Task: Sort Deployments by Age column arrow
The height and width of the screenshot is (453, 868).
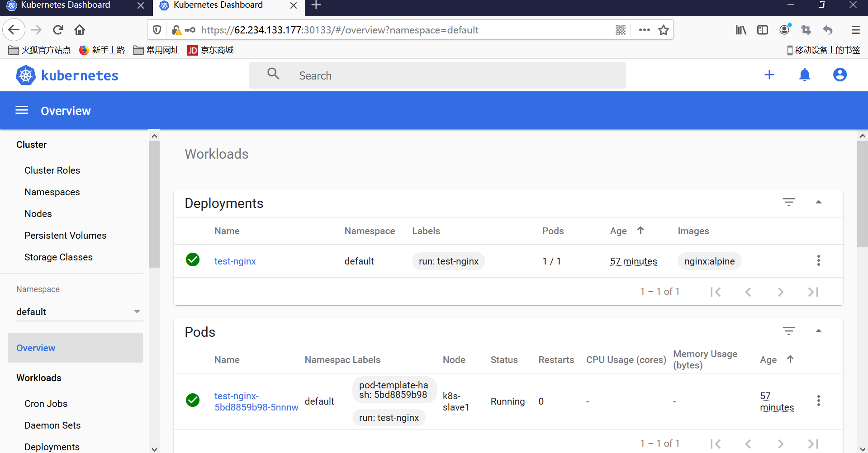Action: (x=640, y=230)
